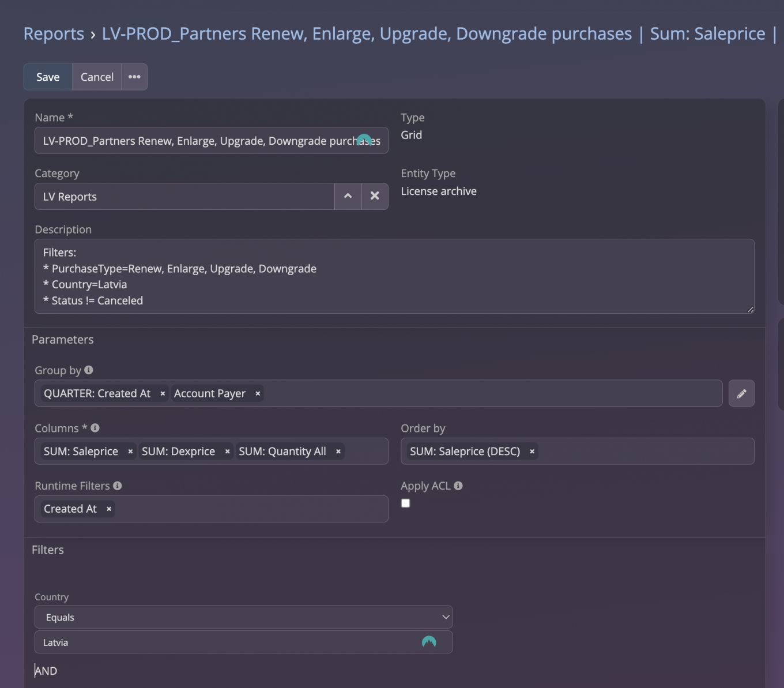
Task: Click the Latvia country value field
Action: coord(231,642)
